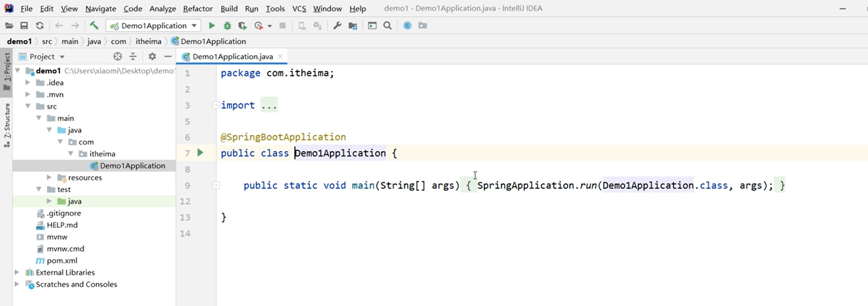Run main class from the line 7 gutter arrow
The image size is (868, 306).
click(x=200, y=153)
